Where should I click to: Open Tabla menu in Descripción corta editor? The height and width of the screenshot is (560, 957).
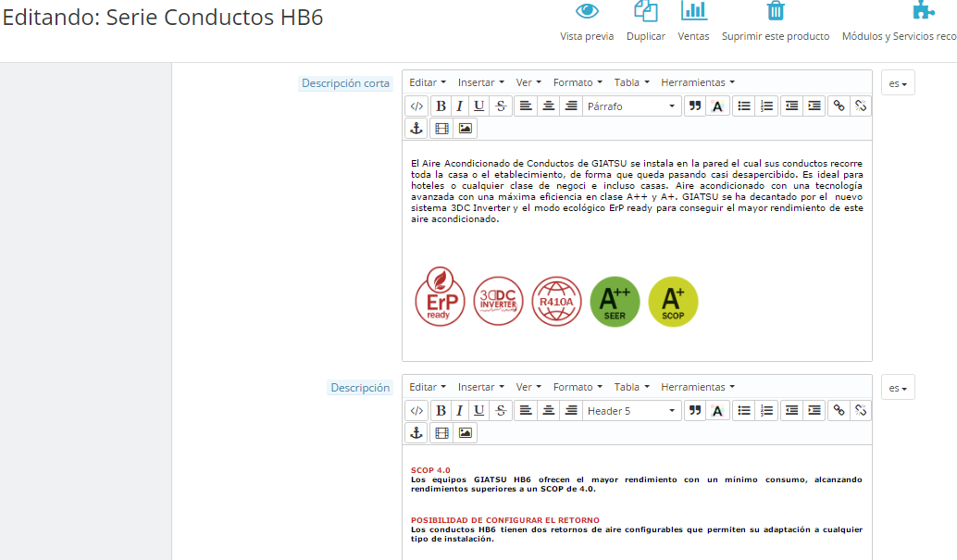632,82
